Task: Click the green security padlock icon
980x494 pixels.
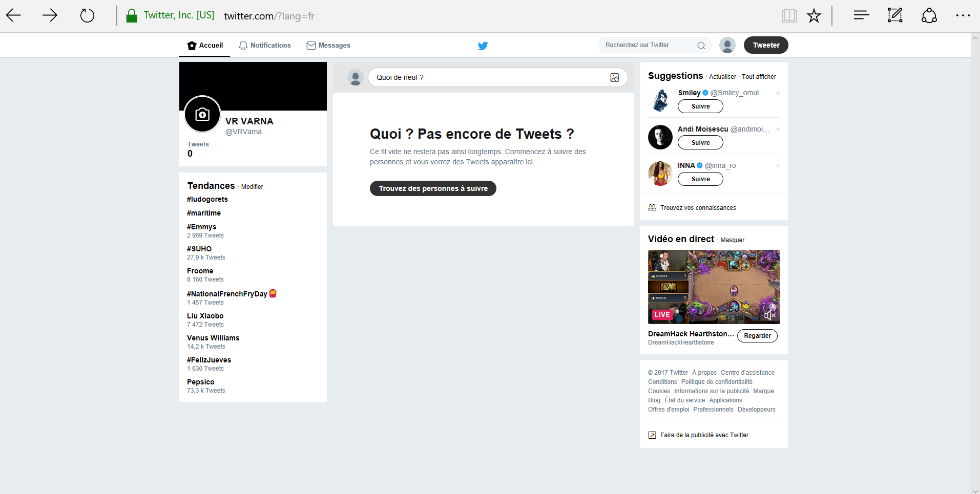Action: coord(132,16)
